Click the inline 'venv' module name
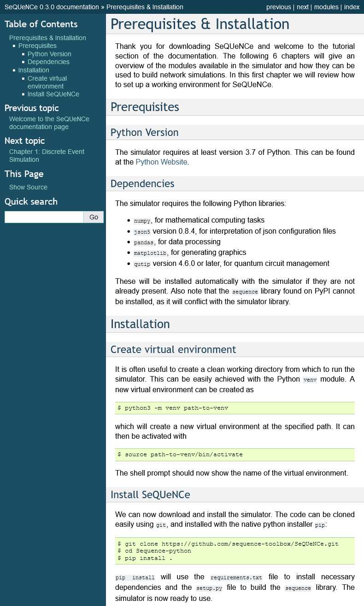364x606 pixels. tap(311, 380)
